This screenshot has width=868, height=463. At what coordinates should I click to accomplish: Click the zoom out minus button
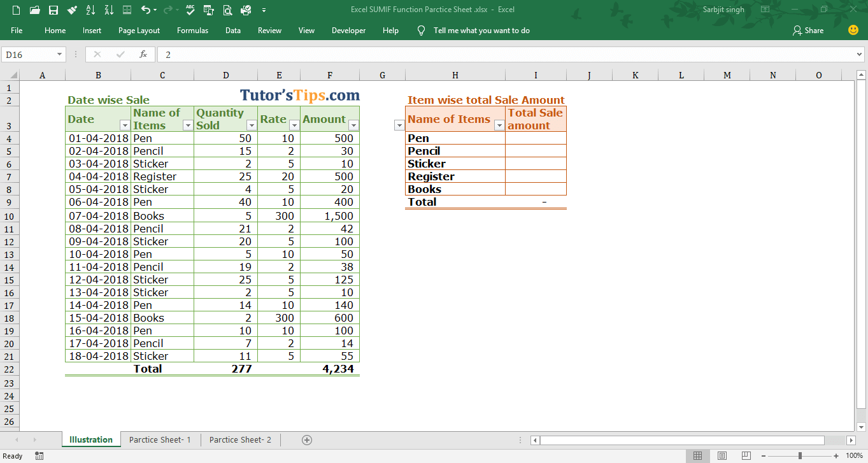(762, 456)
